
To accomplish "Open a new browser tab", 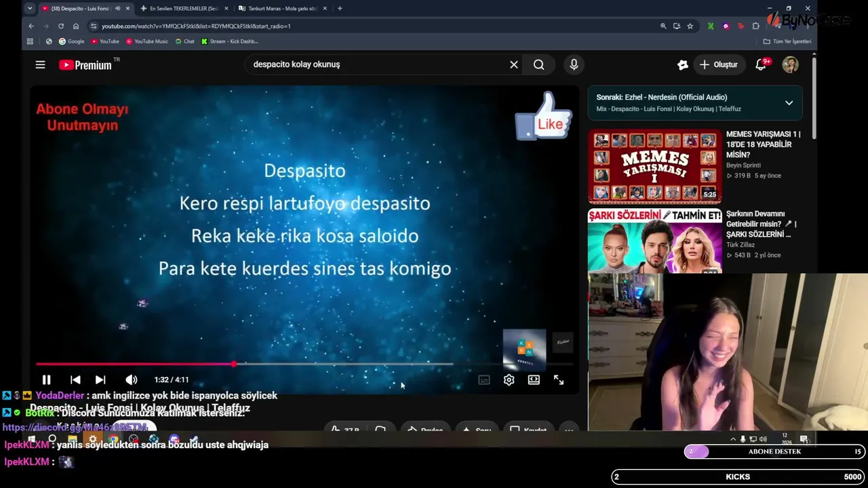I will tap(340, 8).
